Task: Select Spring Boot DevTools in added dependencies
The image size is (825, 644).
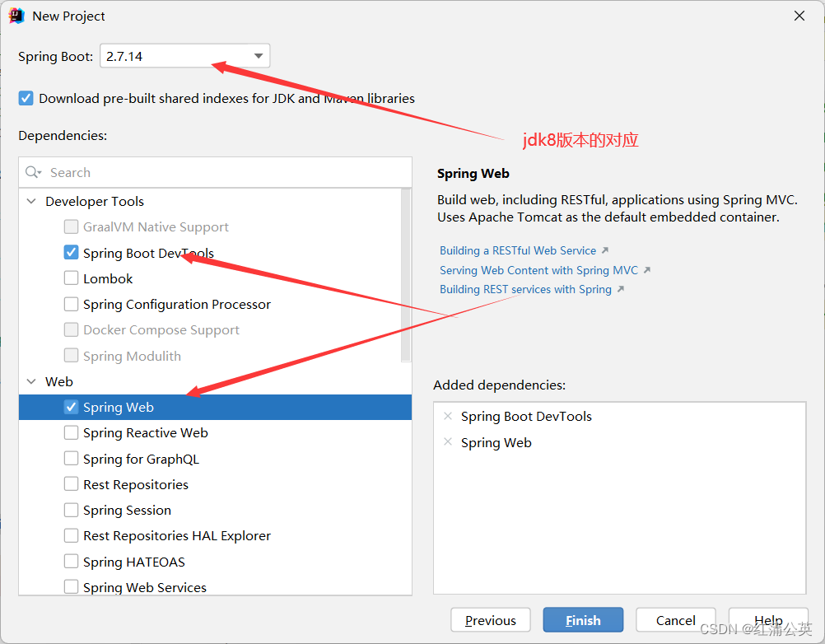Action: [x=526, y=416]
